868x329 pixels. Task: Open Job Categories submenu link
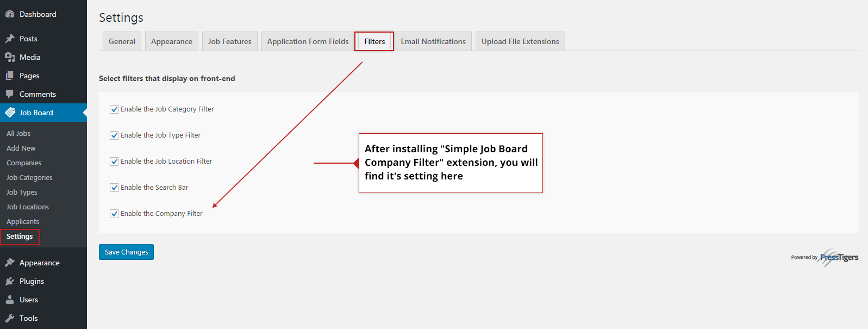coord(29,177)
